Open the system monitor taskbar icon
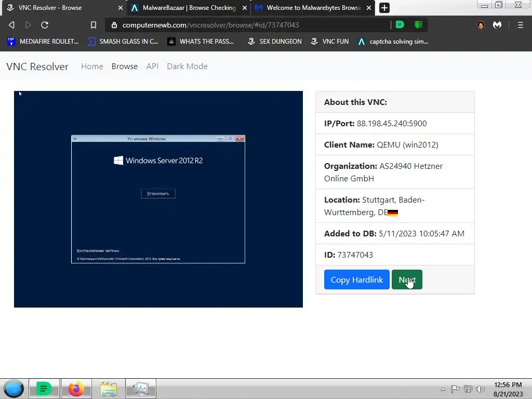Screen dimensions: 532x399 point(141,389)
